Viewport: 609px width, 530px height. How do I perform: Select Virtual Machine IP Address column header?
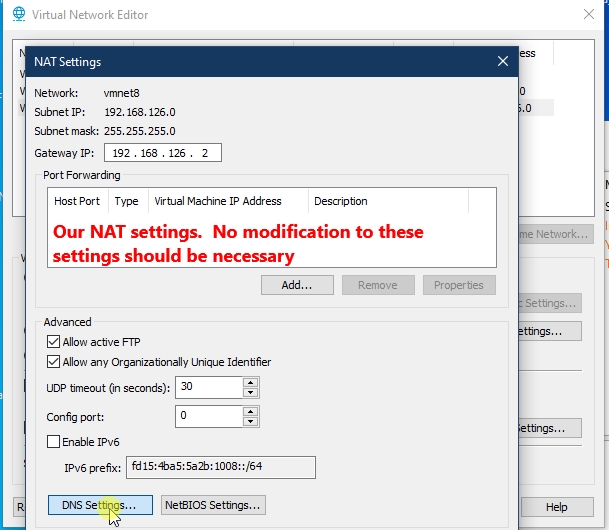[x=228, y=201]
